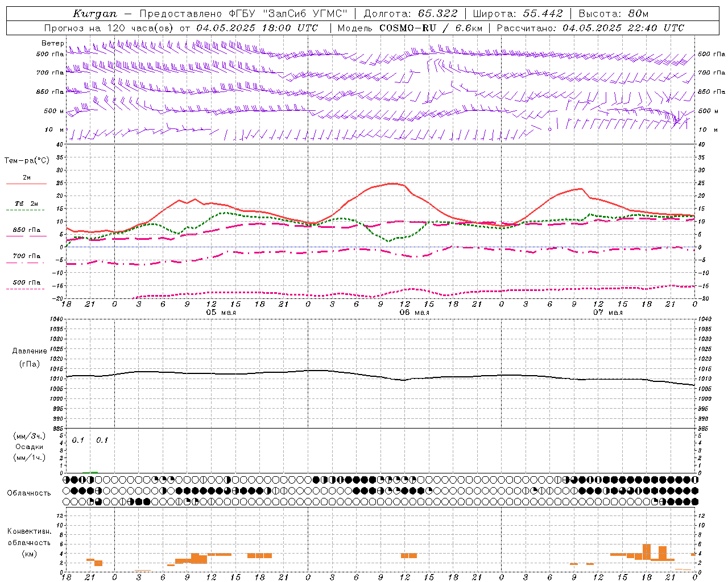Click the "(мм/3ч.)" precipitation unit label
Screen dimensions: 728x582
(30, 436)
